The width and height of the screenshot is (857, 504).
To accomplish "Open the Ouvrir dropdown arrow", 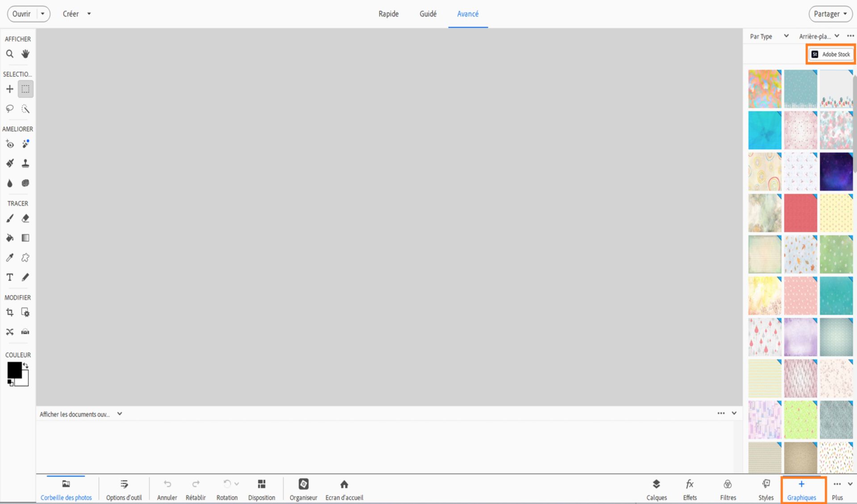I will tap(42, 14).
